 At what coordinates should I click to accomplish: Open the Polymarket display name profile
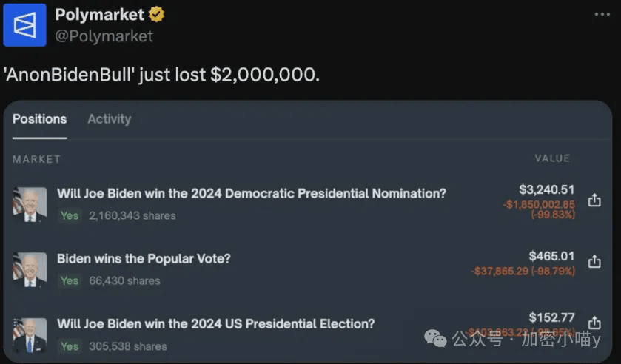(99, 15)
